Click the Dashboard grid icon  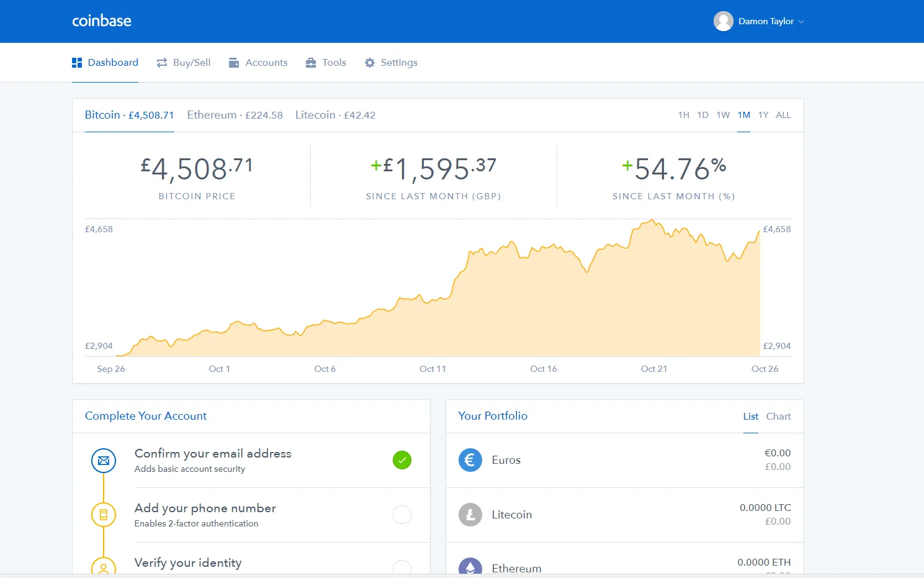[x=77, y=63]
